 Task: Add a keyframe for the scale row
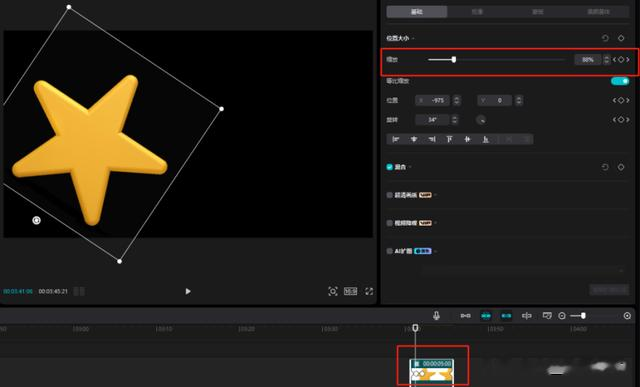621,60
